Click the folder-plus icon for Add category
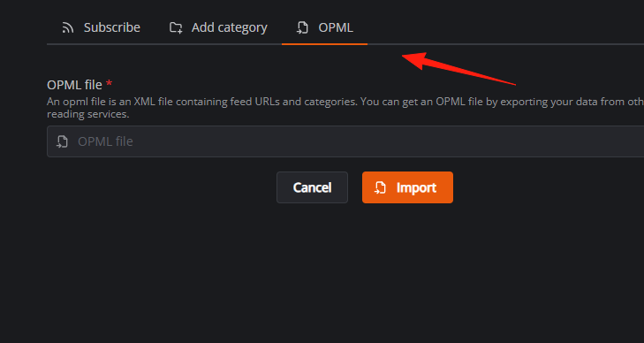 tap(176, 28)
